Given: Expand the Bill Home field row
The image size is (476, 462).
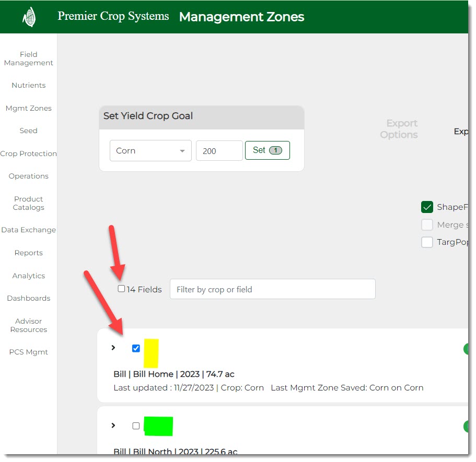Looking at the screenshot, I should pos(113,348).
